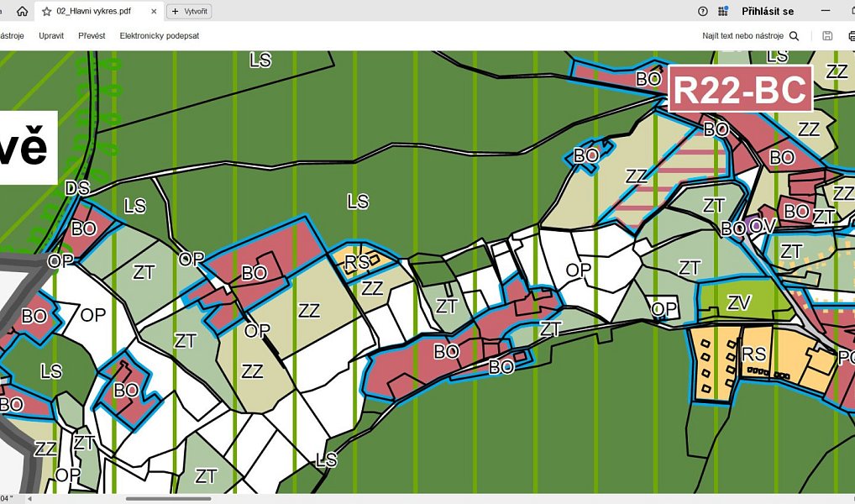Open the nástroje menu

[x=12, y=35]
